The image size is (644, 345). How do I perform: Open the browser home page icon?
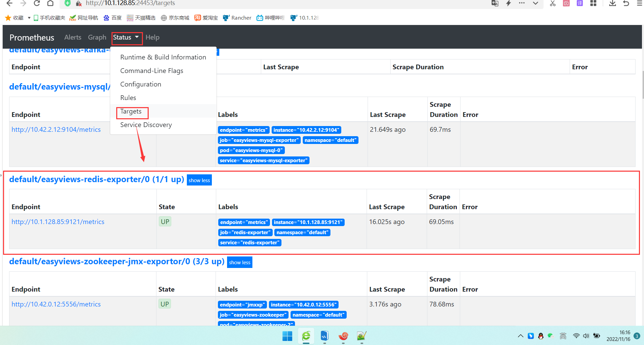50,3
